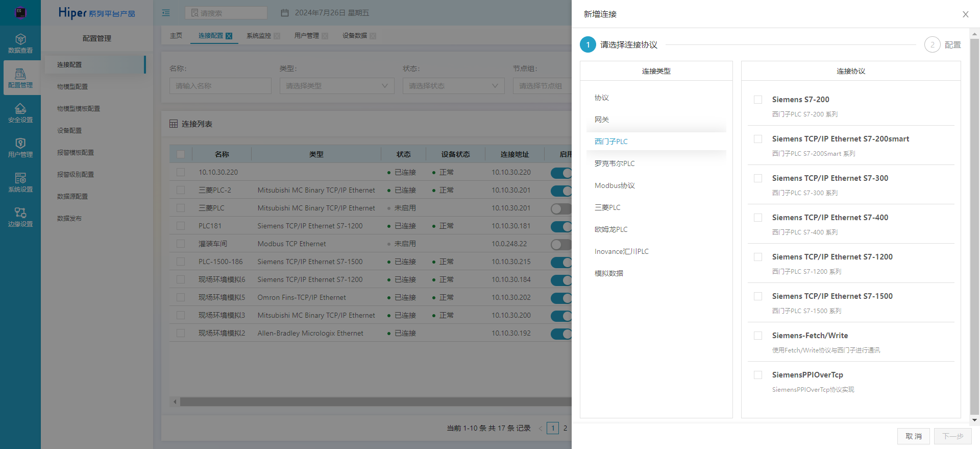
Task: Open the 数据查看 sidebar icon
Action: [20, 43]
